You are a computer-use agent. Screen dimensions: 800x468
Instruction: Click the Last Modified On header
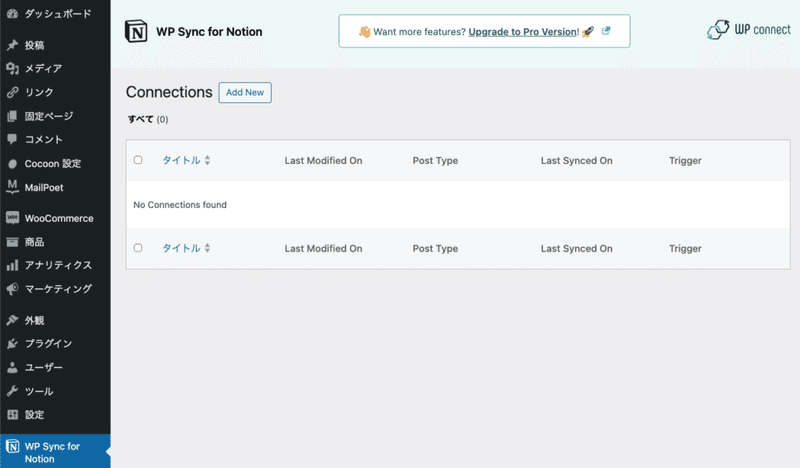coord(323,160)
